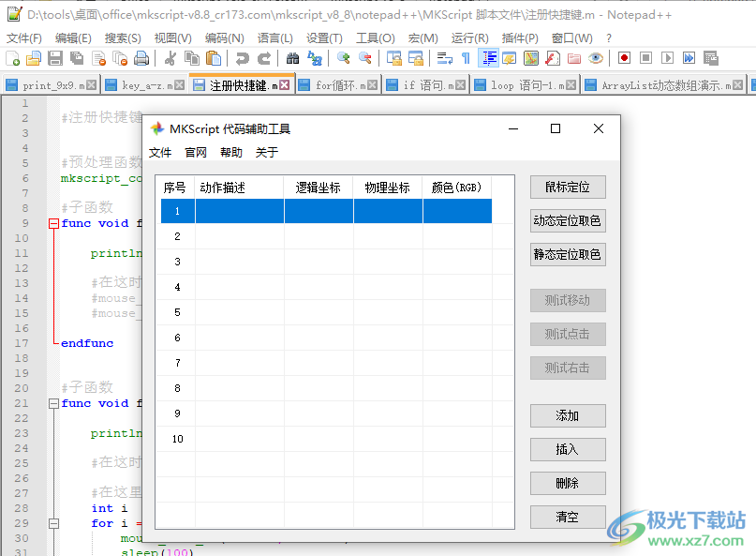Zoom in using the magnifier plus icon

click(343, 58)
